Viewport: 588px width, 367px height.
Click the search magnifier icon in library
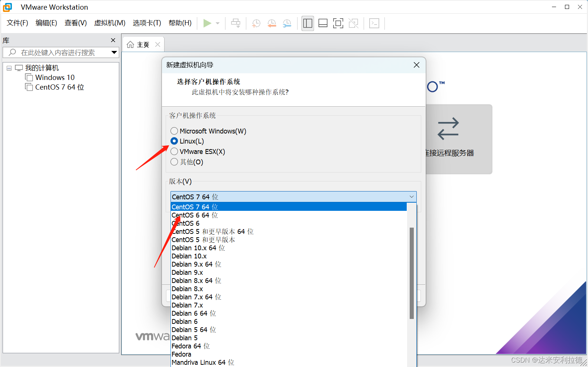[x=12, y=52]
